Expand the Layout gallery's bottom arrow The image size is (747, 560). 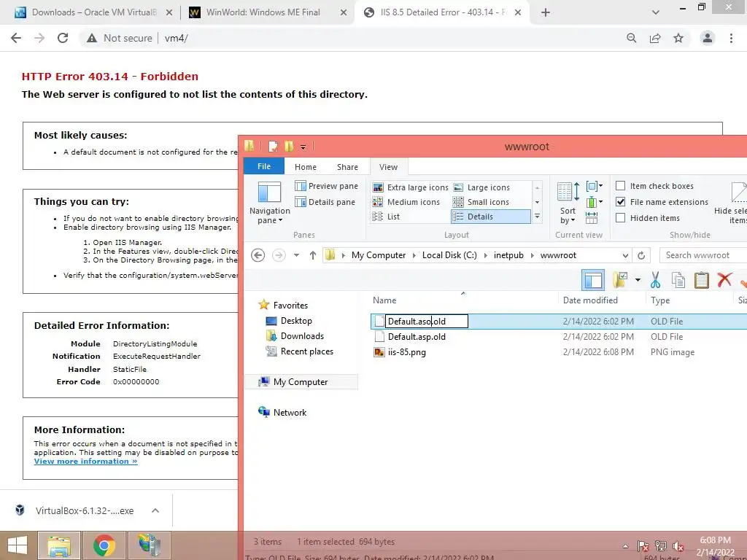[x=537, y=216]
